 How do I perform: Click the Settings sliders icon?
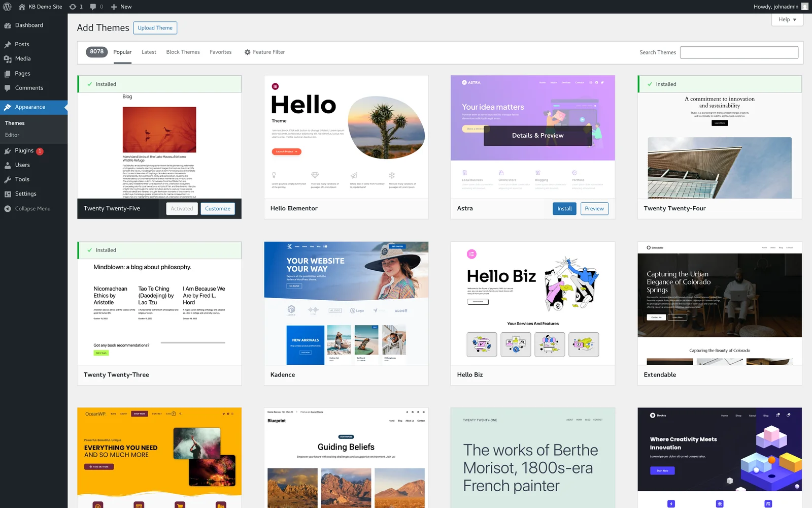[x=8, y=194]
